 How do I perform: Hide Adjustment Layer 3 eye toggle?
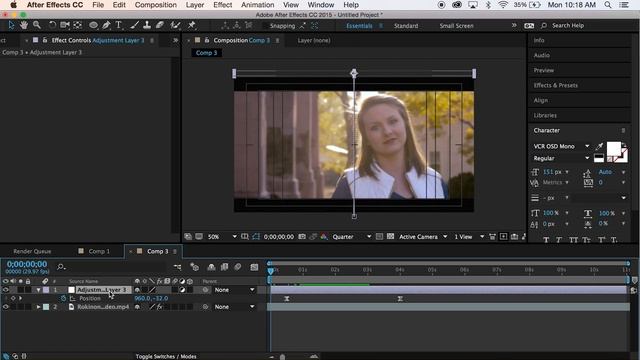pos(5,290)
